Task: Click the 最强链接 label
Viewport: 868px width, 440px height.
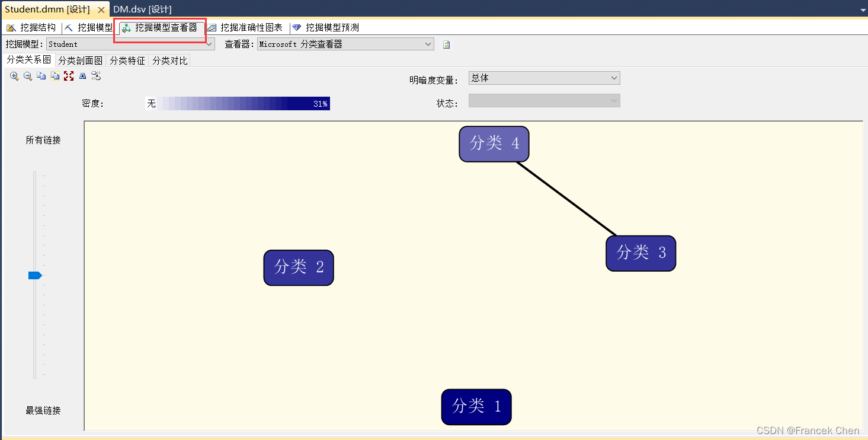Action: pyautogui.click(x=43, y=410)
